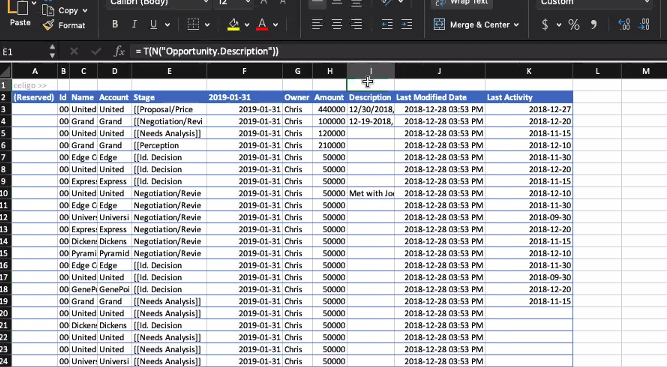Click the 'Owner' header cell
This screenshot has height=367, width=667.
tap(297, 97)
